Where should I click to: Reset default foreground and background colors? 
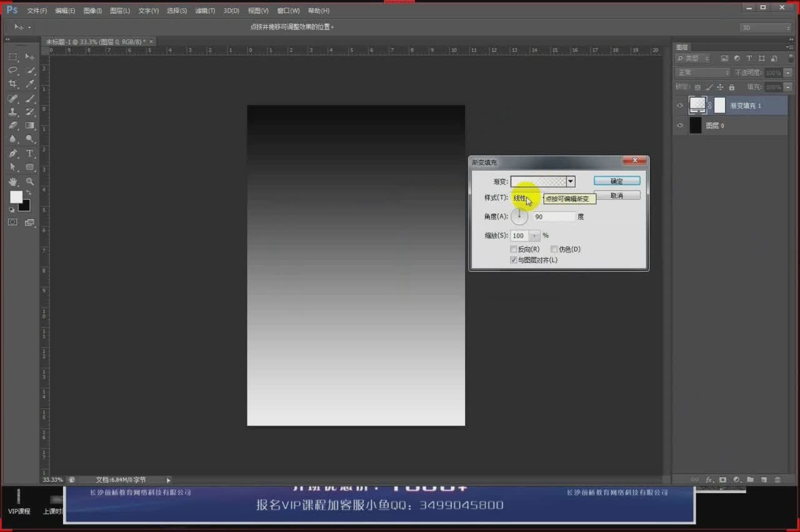point(12,210)
